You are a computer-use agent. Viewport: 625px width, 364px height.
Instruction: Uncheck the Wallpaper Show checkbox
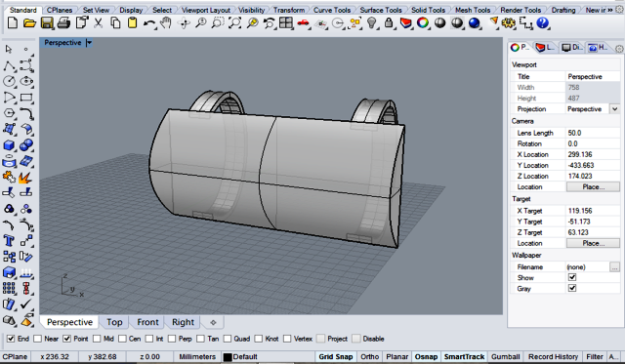coord(572,277)
